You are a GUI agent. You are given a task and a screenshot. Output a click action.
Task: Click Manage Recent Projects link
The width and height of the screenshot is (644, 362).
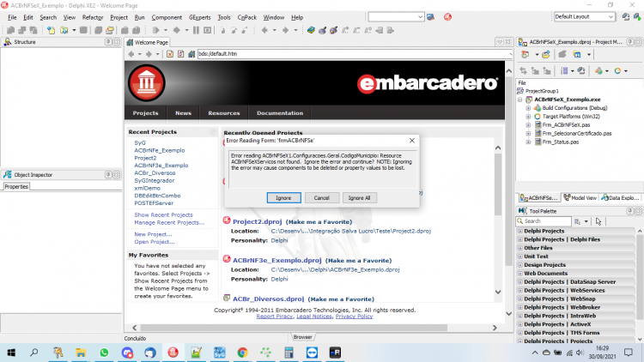(169, 222)
